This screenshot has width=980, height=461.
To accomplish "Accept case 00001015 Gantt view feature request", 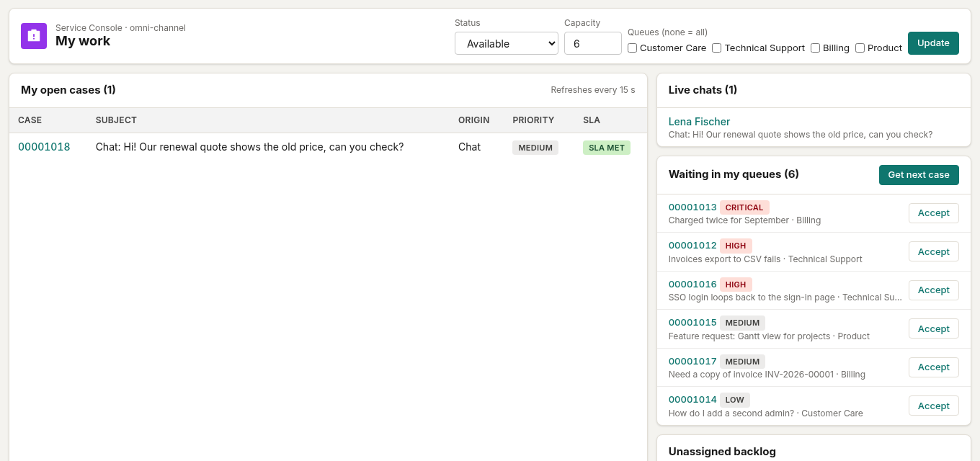I will coord(934,328).
